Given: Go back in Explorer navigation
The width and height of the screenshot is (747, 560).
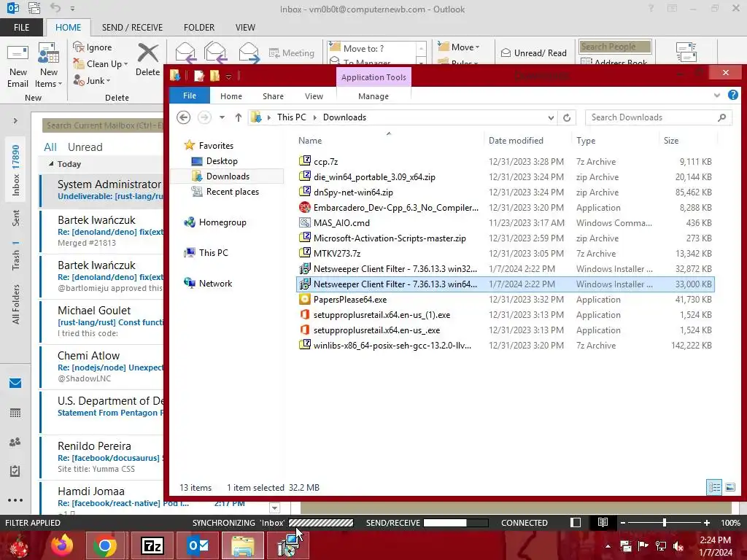Looking at the screenshot, I should coord(183,117).
